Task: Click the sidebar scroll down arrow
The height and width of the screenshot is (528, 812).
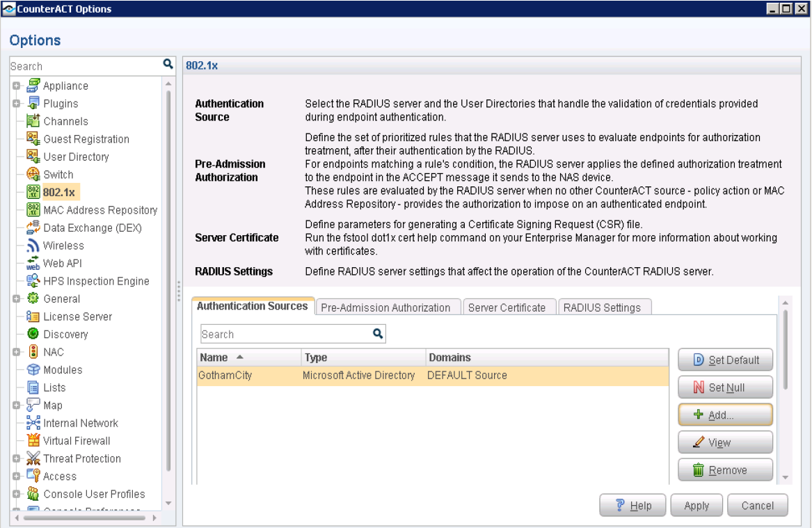Action: click(x=168, y=503)
